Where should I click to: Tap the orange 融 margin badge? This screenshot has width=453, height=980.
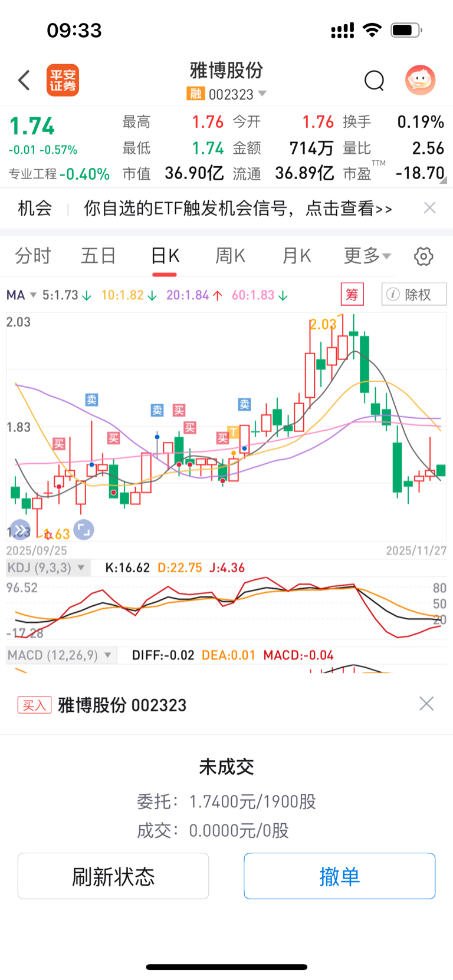(x=195, y=94)
